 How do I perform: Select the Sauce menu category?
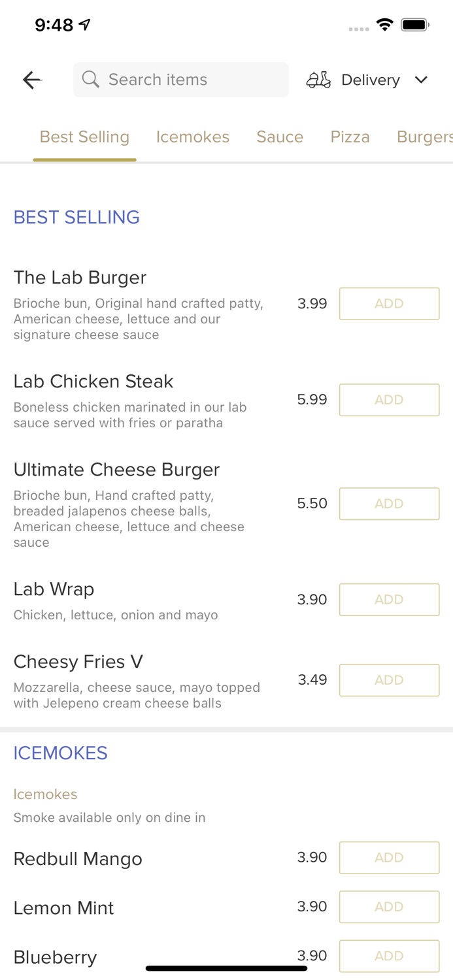280,137
